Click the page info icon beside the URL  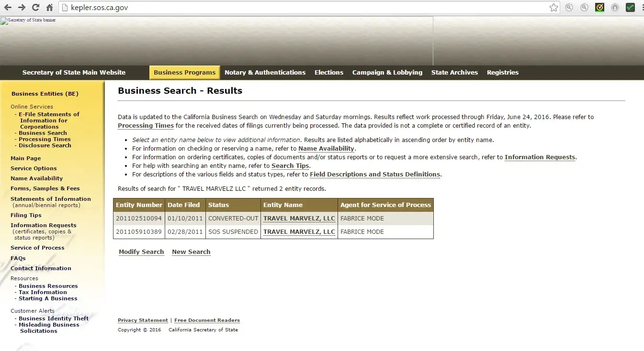(x=65, y=8)
